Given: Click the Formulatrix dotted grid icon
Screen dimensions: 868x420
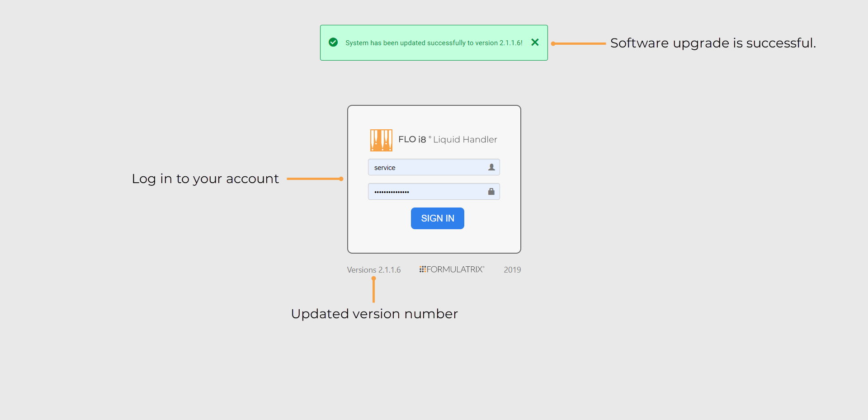Looking at the screenshot, I should point(422,269).
